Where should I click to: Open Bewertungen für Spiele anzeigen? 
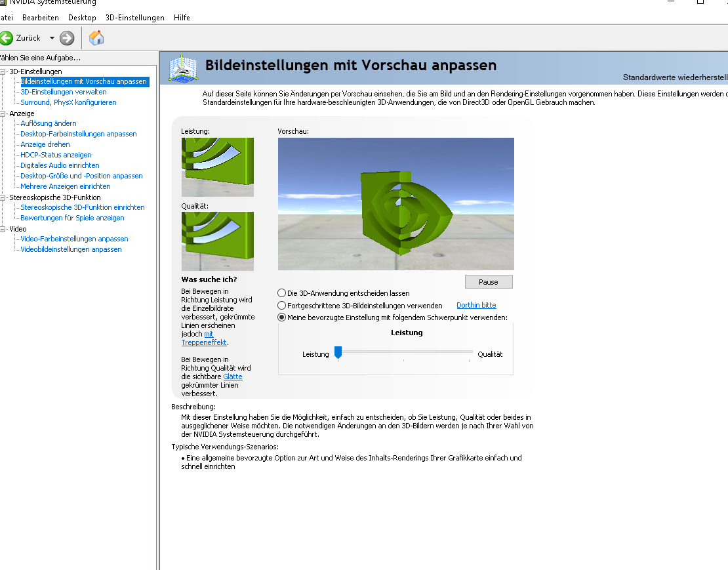coord(72,218)
